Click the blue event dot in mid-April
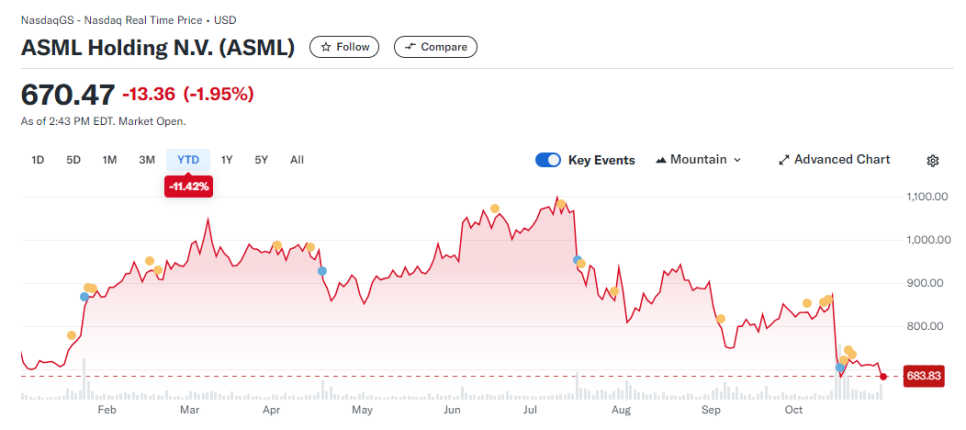Image resolution: width=966 pixels, height=430 pixels. (322, 271)
